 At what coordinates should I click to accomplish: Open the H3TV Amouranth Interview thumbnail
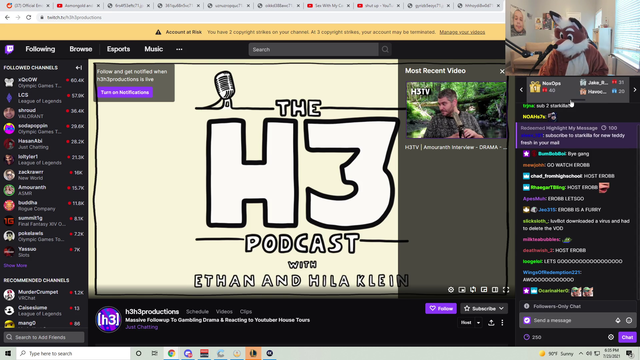(x=456, y=110)
